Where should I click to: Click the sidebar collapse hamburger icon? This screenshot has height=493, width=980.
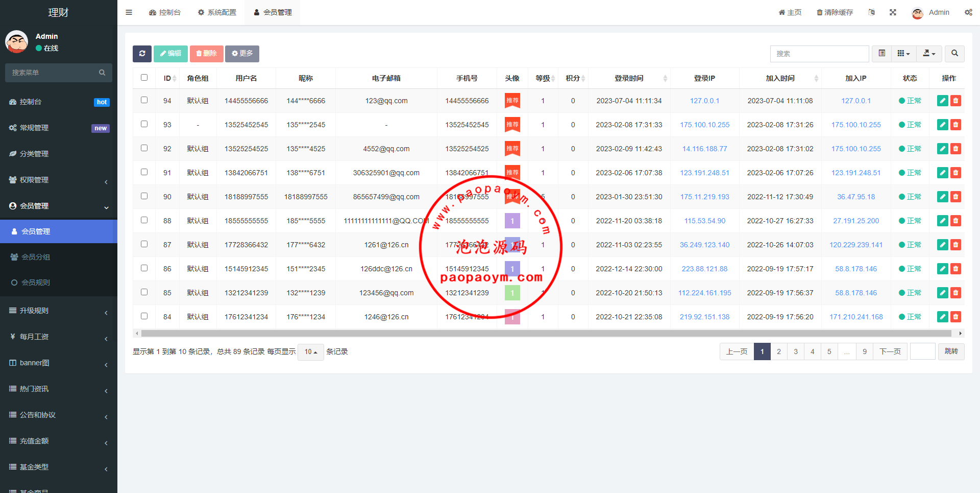[x=129, y=12]
